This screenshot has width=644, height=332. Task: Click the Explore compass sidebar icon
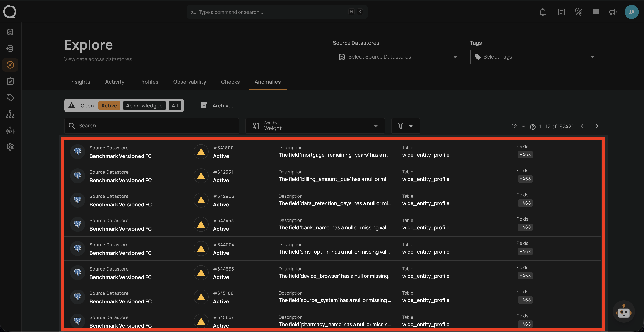pyautogui.click(x=10, y=65)
